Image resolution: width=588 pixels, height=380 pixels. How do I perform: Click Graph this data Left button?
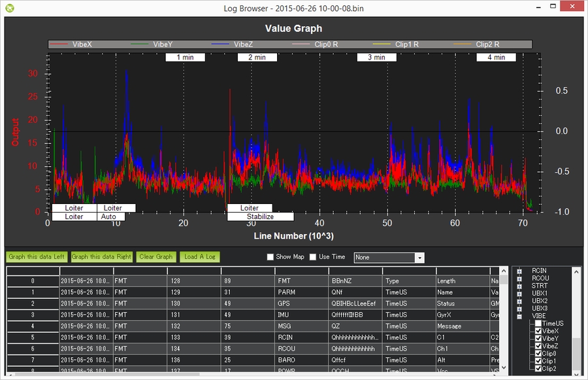tap(37, 257)
